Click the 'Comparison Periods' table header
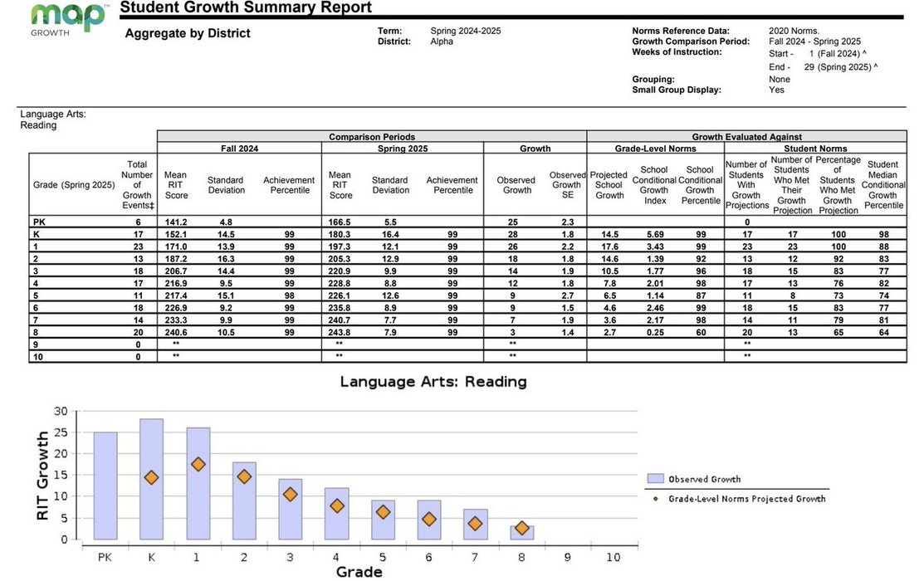This screenshot has height=581, width=924. [372, 137]
